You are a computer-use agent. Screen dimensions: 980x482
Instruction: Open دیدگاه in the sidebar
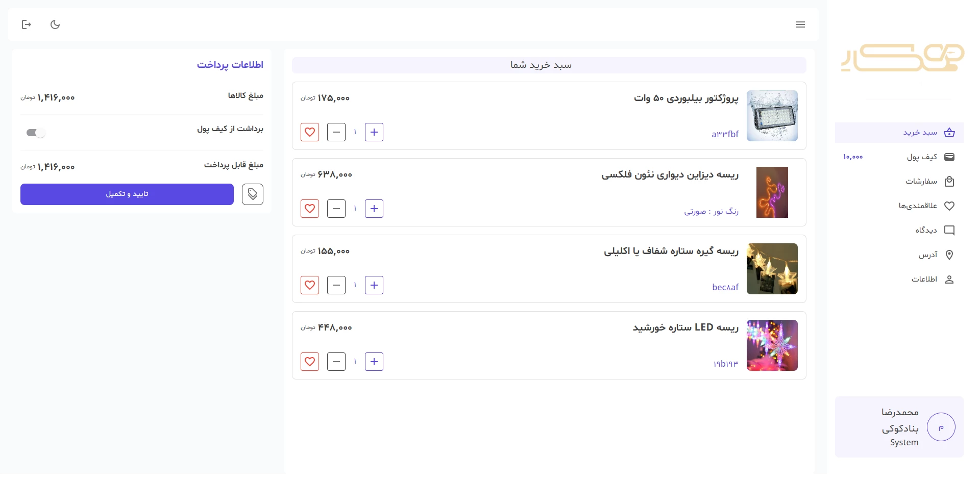[x=899, y=231]
